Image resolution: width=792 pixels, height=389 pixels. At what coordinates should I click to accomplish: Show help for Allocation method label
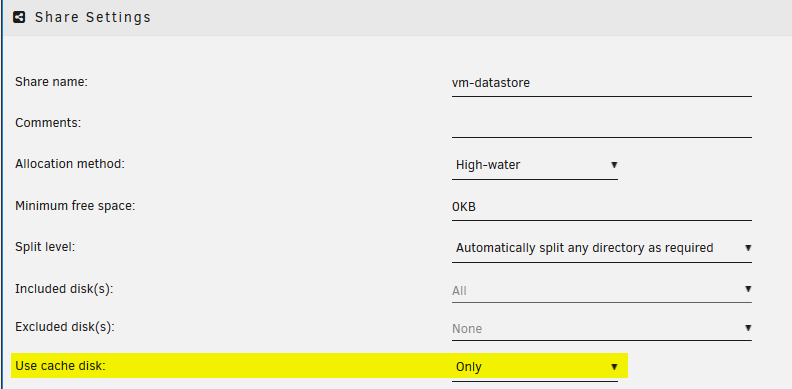70,164
